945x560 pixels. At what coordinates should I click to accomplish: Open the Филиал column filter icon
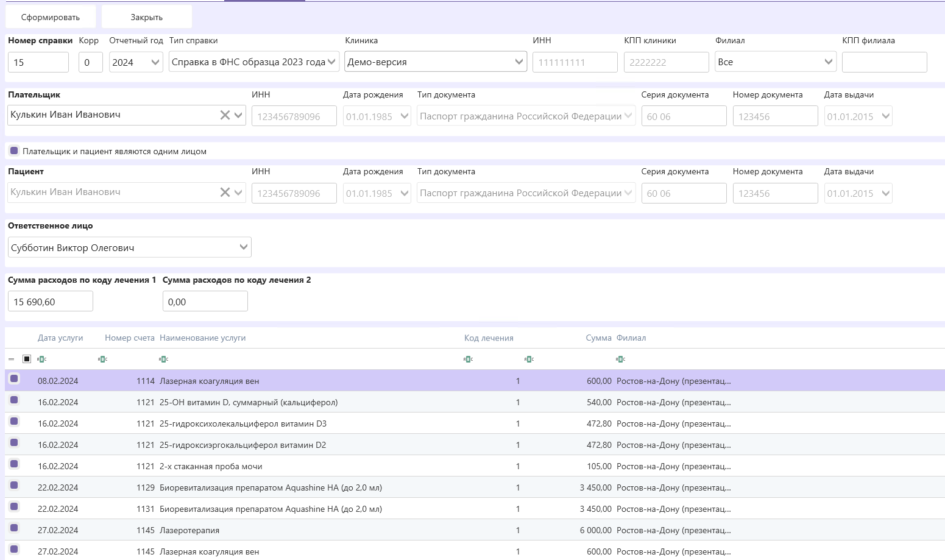click(x=621, y=359)
